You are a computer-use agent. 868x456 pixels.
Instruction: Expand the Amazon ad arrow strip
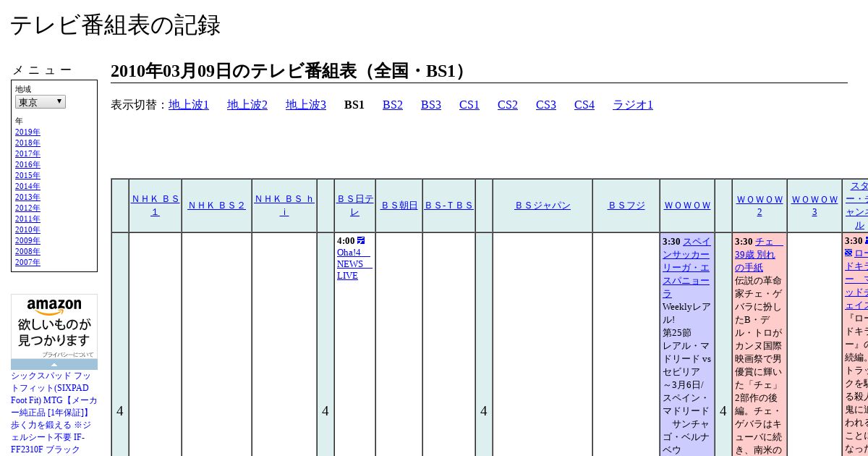pyautogui.click(x=54, y=365)
